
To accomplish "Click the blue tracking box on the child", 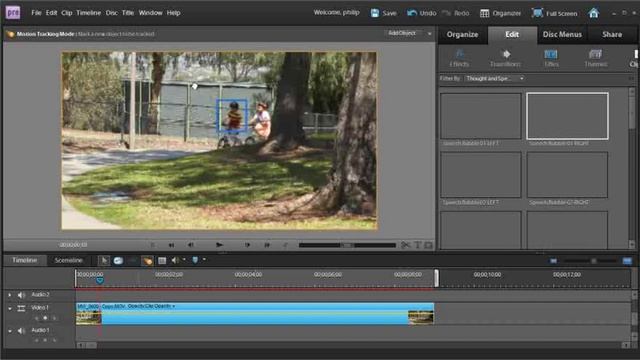I will tap(232, 116).
